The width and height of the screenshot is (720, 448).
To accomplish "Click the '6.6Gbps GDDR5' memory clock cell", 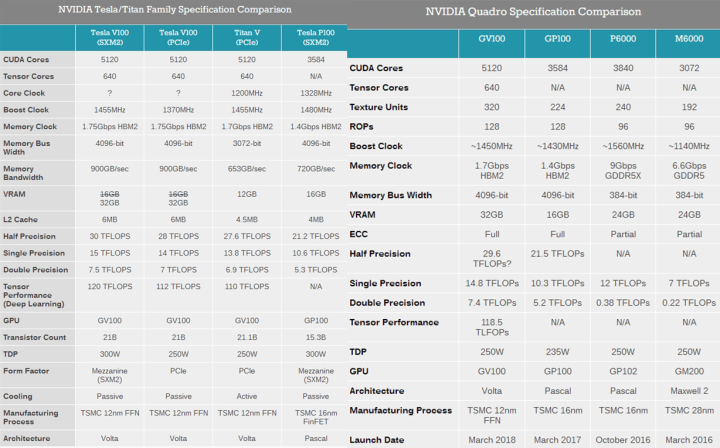I will click(689, 171).
